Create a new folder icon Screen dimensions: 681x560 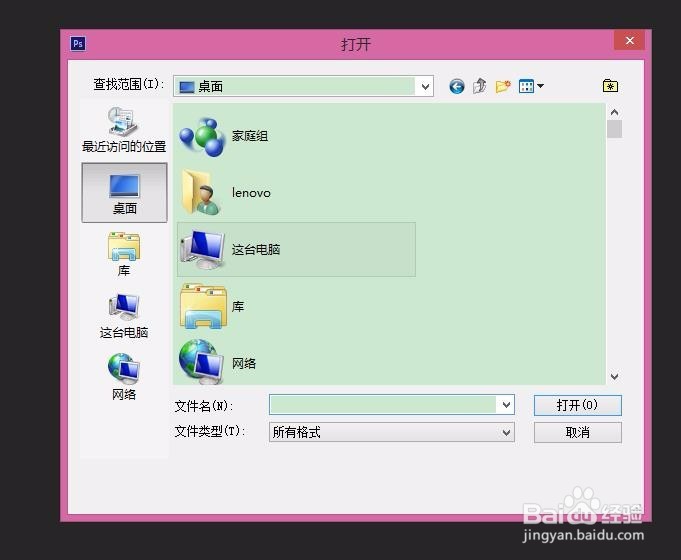click(503, 86)
